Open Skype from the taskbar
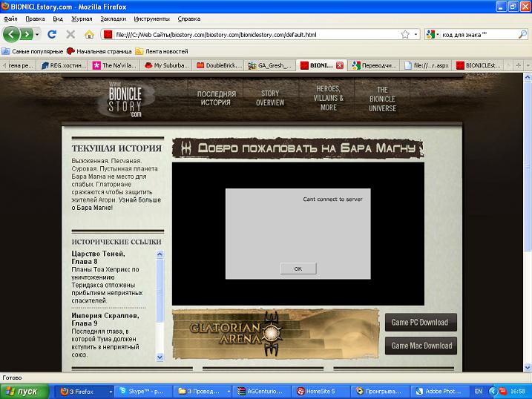Viewport: 532px width, 399px height. (143, 392)
